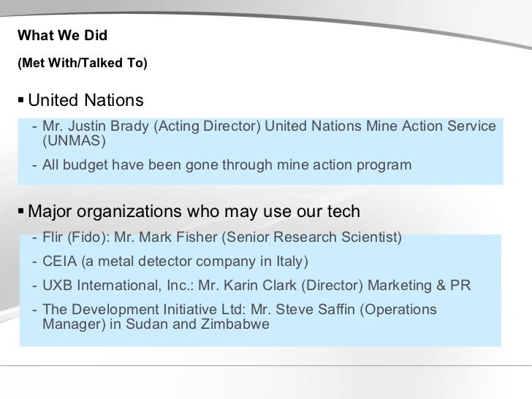Screen dimensions: 532x399
Task: Click the dash before 'UXB International'
Action: click(35, 285)
